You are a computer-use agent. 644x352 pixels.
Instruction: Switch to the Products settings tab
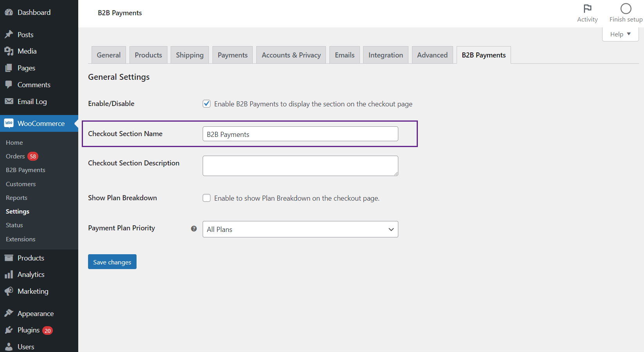148,55
